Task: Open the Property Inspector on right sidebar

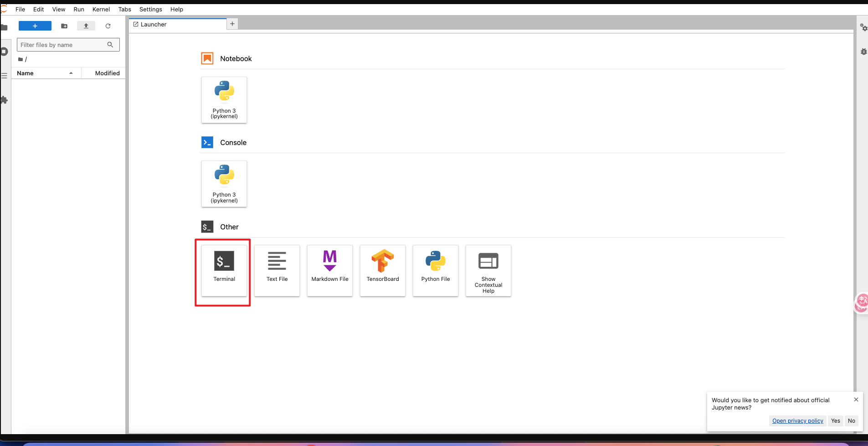Action: (x=863, y=27)
